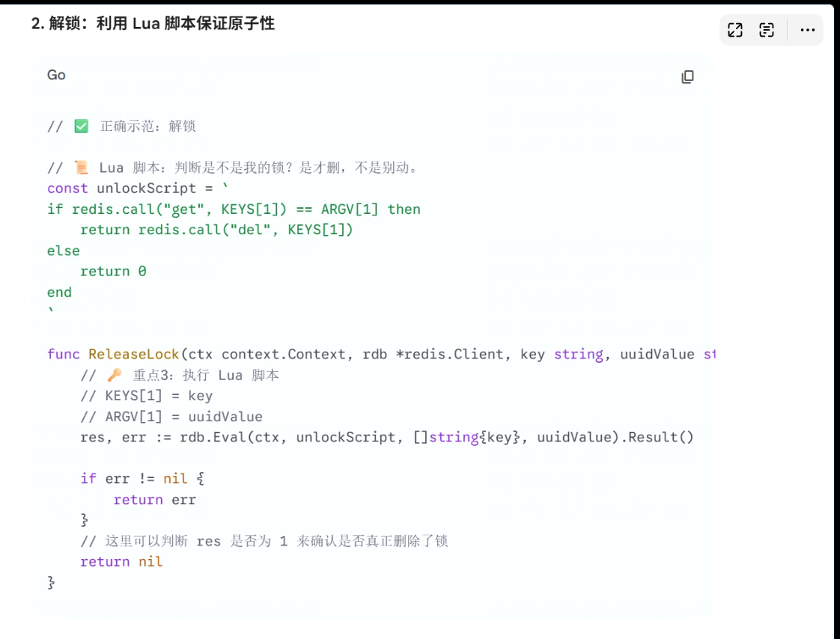840x639 pixels.
Task: Click the 'return err' line
Action: click(x=154, y=499)
